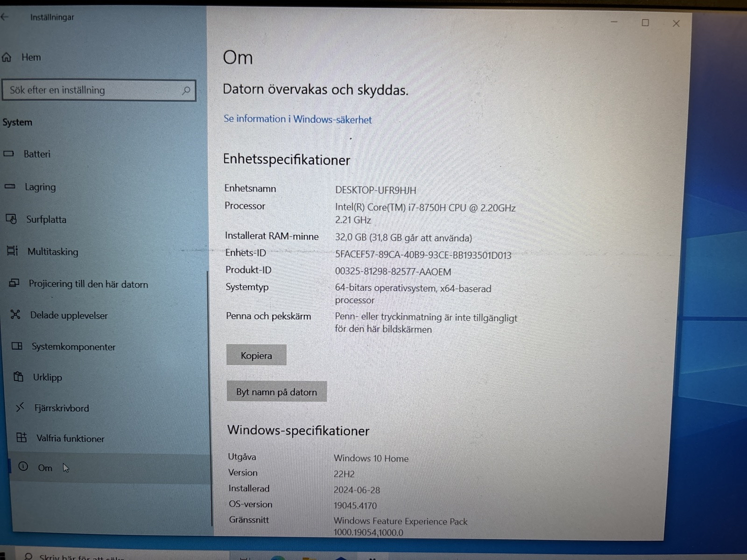This screenshot has height=560, width=747.
Task: Maximize the Inställningar window
Action: (645, 22)
